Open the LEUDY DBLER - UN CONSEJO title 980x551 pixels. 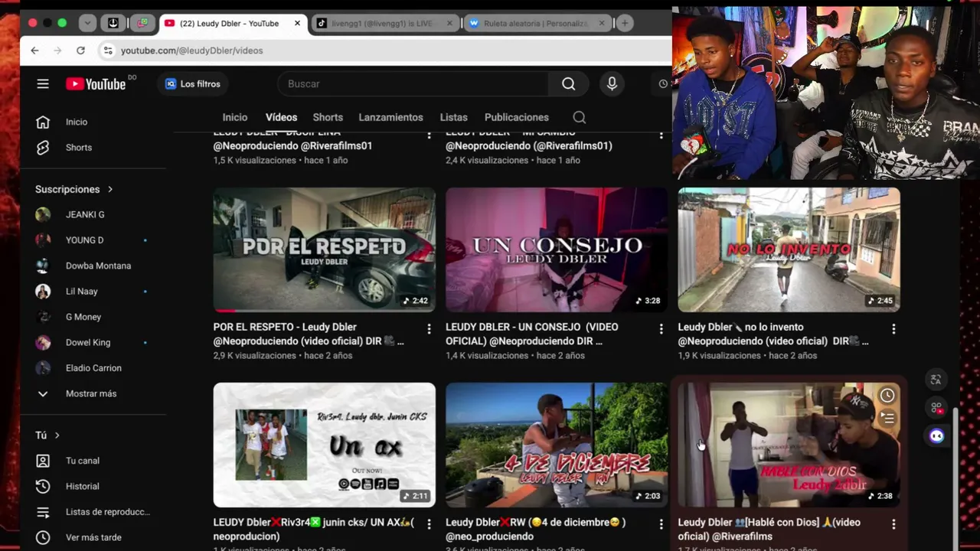pyautogui.click(x=532, y=334)
